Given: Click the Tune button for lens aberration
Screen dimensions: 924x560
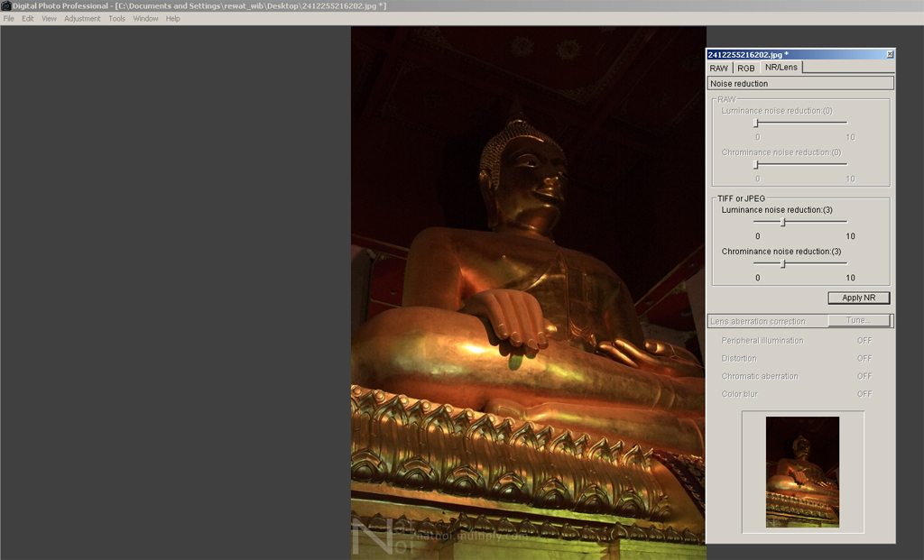Looking at the screenshot, I should coord(855,320).
